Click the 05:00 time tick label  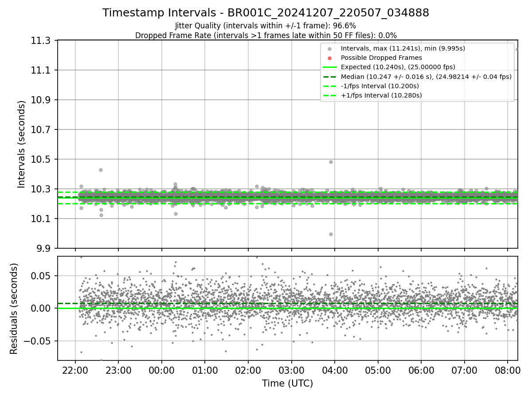coord(378,370)
